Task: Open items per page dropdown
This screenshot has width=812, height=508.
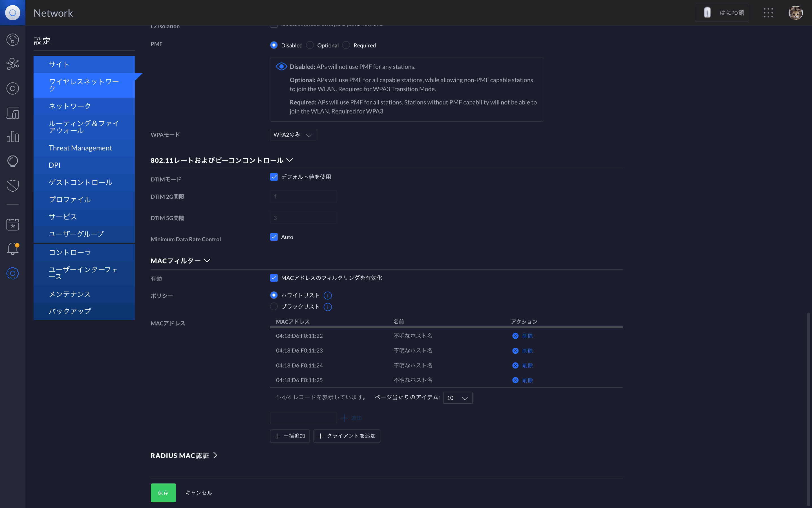Action: [x=458, y=398]
